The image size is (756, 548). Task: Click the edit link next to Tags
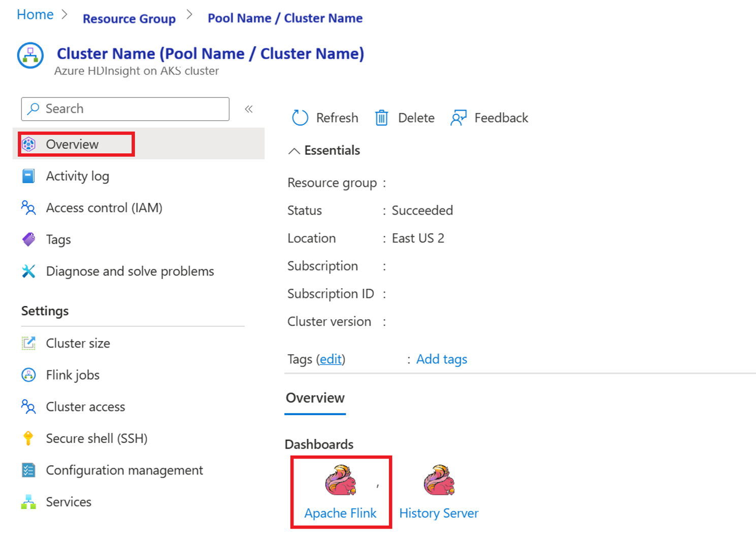point(331,359)
